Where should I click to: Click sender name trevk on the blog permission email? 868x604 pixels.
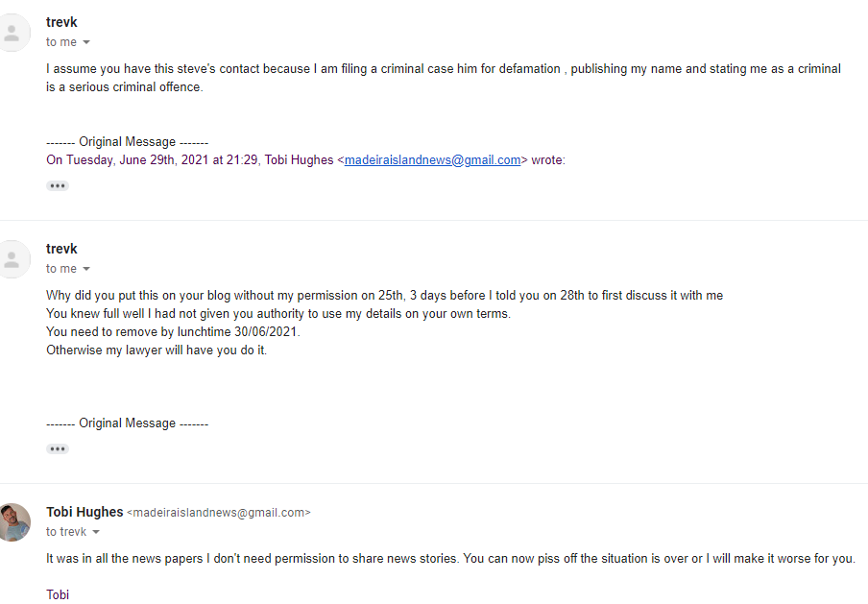pyautogui.click(x=61, y=249)
